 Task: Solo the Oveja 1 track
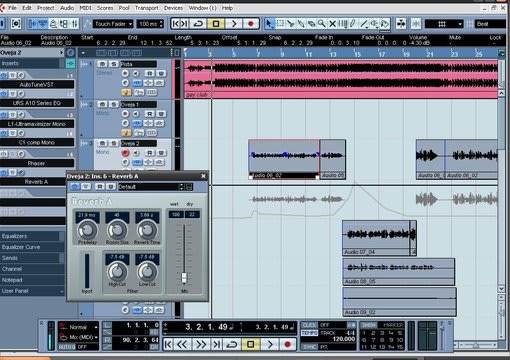(x=113, y=104)
